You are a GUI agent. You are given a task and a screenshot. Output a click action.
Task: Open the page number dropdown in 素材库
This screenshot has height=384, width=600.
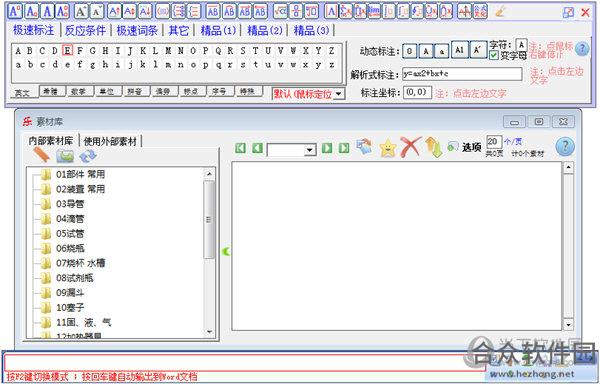click(x=310, y=150)
